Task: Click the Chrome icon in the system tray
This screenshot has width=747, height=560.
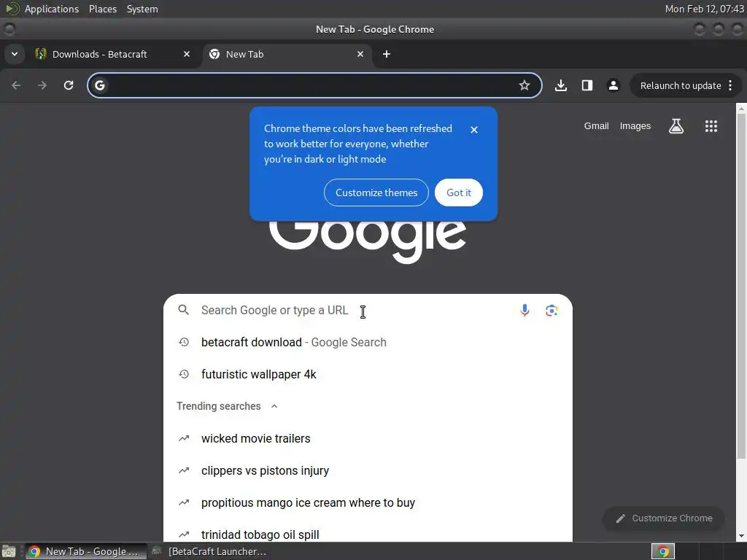Action: pyautogui.click(x=662, y=551)
